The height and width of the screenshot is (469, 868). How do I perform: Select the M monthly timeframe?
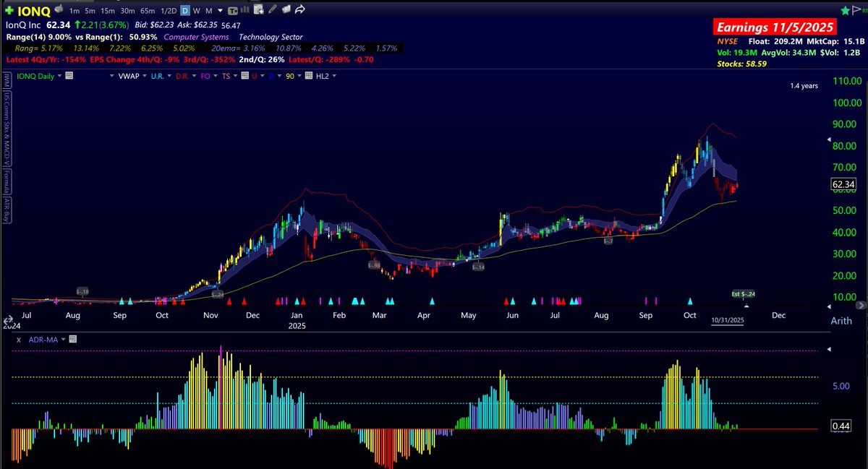coord(208,11)
